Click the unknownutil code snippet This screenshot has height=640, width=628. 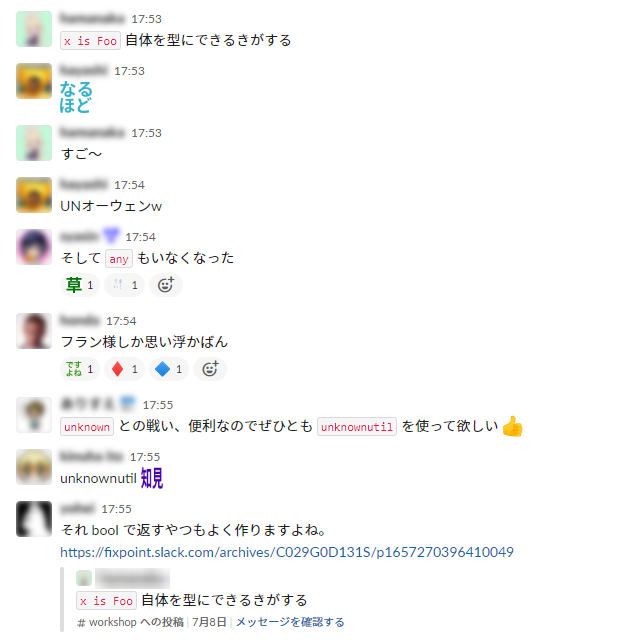[x=357, y=427]
